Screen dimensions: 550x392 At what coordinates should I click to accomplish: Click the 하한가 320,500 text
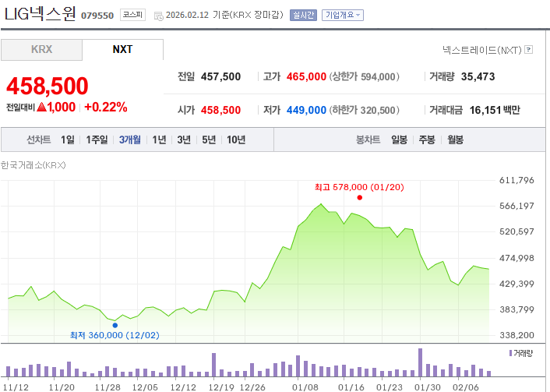point(364,110)
